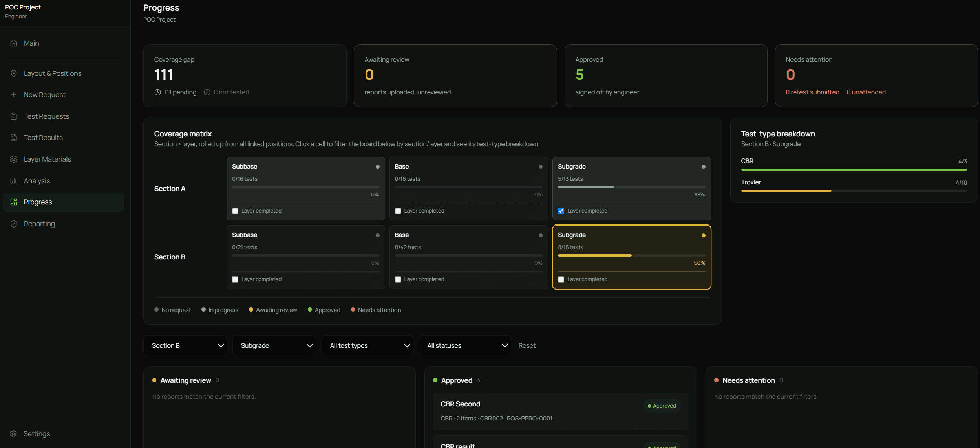
Task: Open the New Request page
Action: [x=64, y=95]
